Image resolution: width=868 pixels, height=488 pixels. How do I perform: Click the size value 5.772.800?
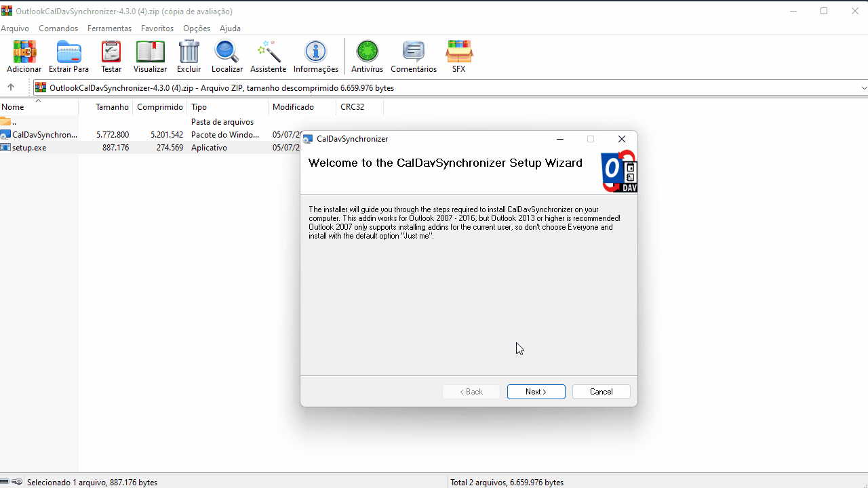click(x=113, y=135)
